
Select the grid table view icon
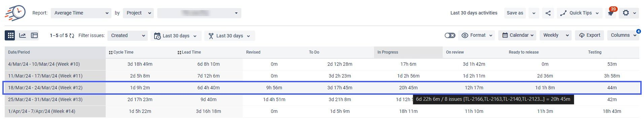point(10,35)
